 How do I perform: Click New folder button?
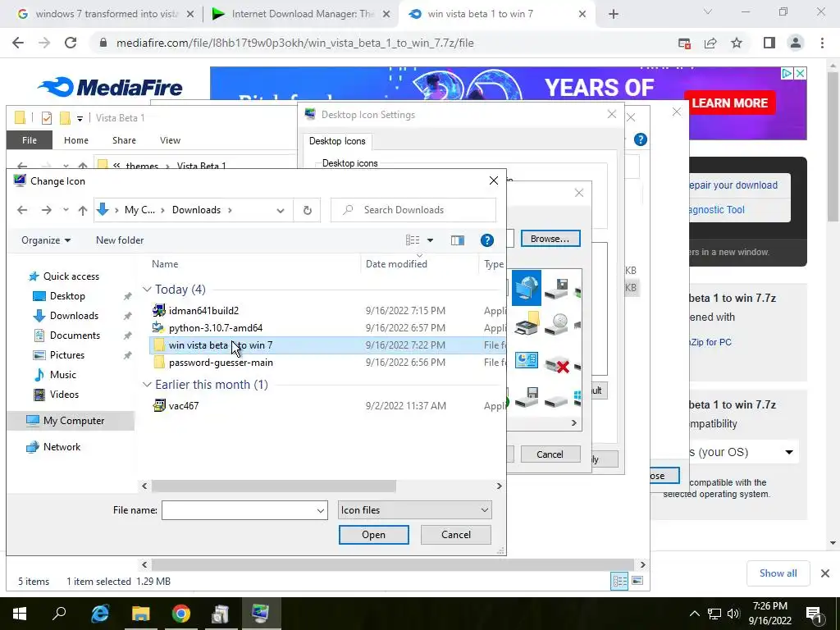[x=120, y=240]
